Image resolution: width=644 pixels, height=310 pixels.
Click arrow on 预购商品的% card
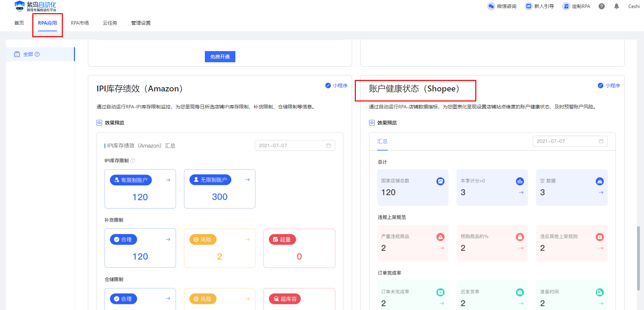[521, 248]
